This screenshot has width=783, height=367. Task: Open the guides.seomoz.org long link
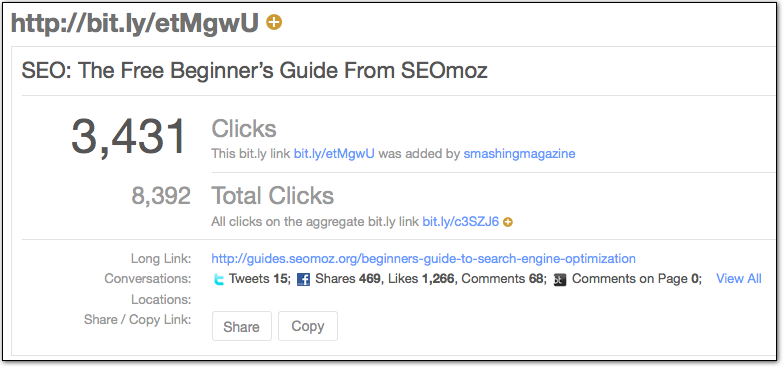[423, 259]
